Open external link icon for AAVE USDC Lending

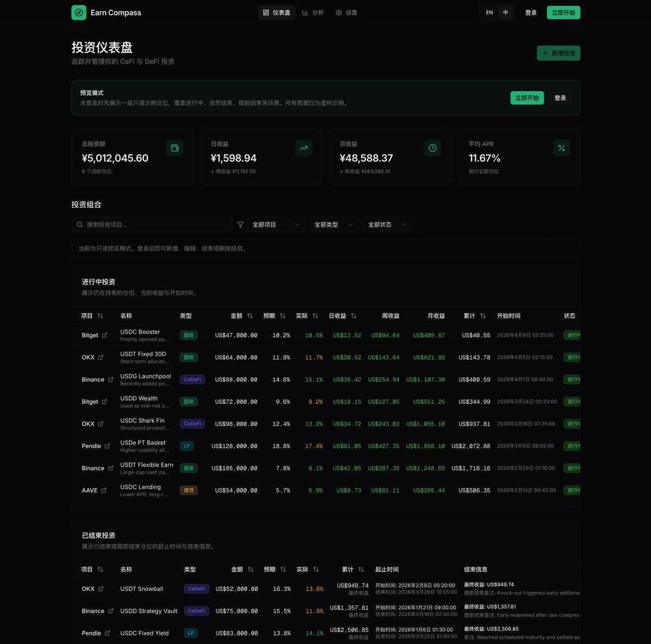click(x=104, y=491)
